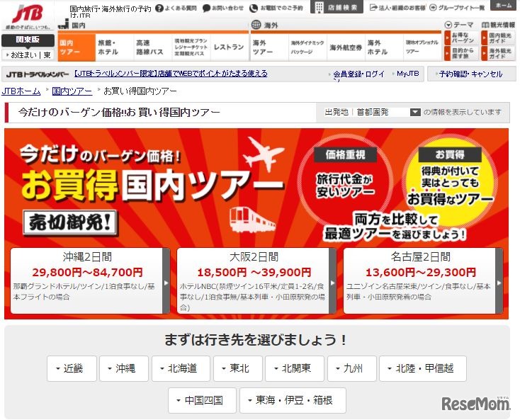Select 北陸・甲信越 destination
Image resolution: width=520 pixels, height=420 pixels.
pos(423,368)
